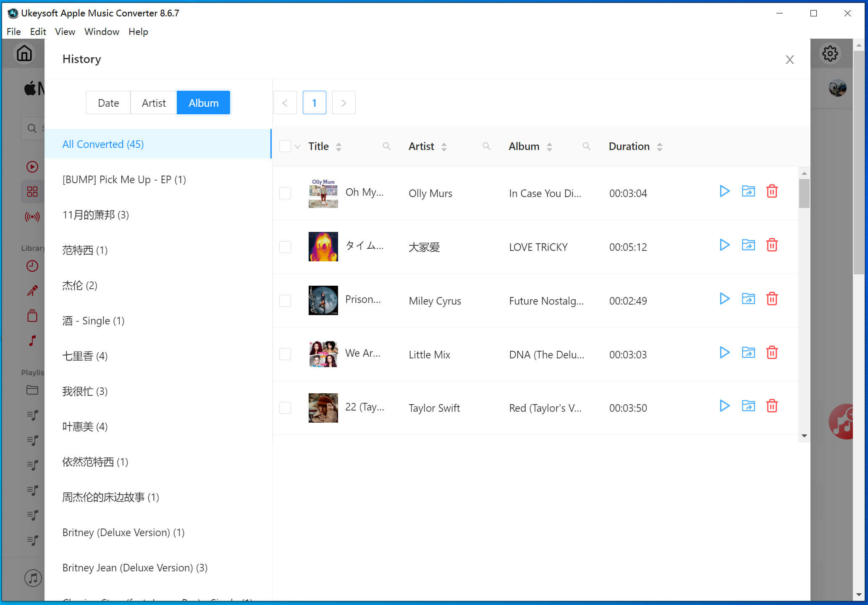The height and width of the screenshot is (605, 868).
Task: Open the Radio sidebar icon
Action: coord(32,217)
